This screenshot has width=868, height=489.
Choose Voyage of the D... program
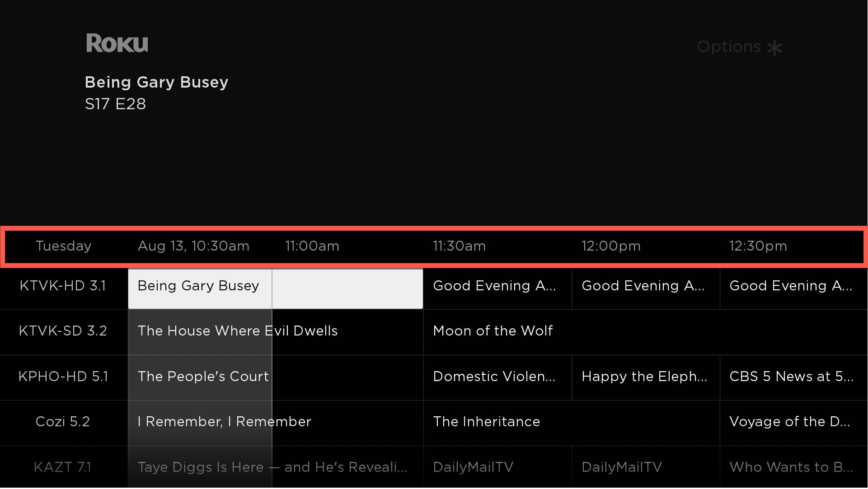tap(794, 423)
